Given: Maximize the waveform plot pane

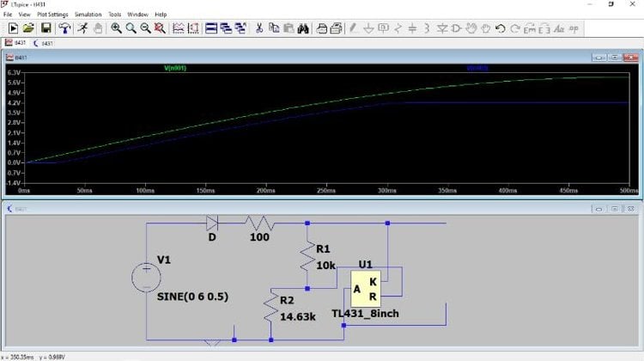Looking at the screenshot, I should [x=615, y=58].
